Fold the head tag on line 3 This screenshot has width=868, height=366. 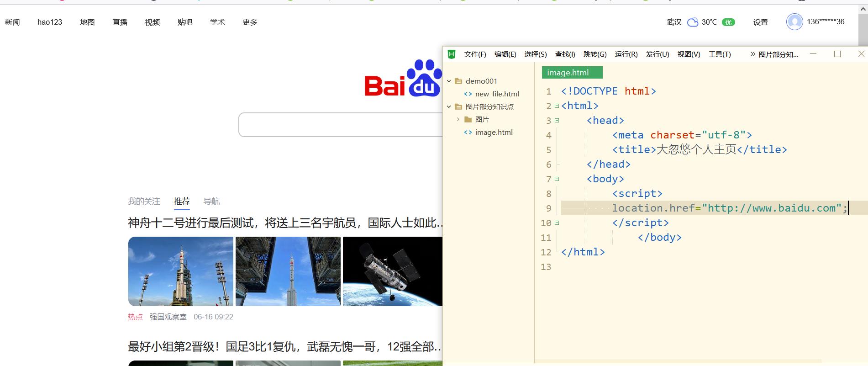(x=557, y=121)
